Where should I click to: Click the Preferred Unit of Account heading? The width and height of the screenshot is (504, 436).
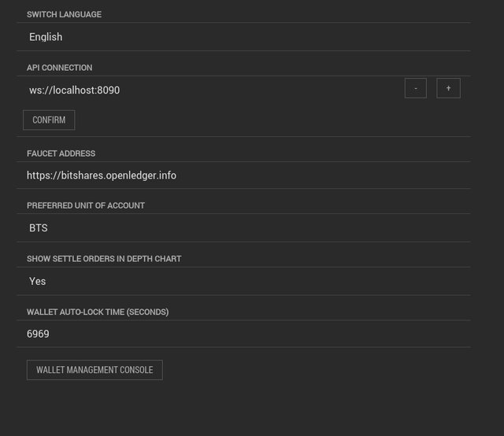click(x=86, y=205)
